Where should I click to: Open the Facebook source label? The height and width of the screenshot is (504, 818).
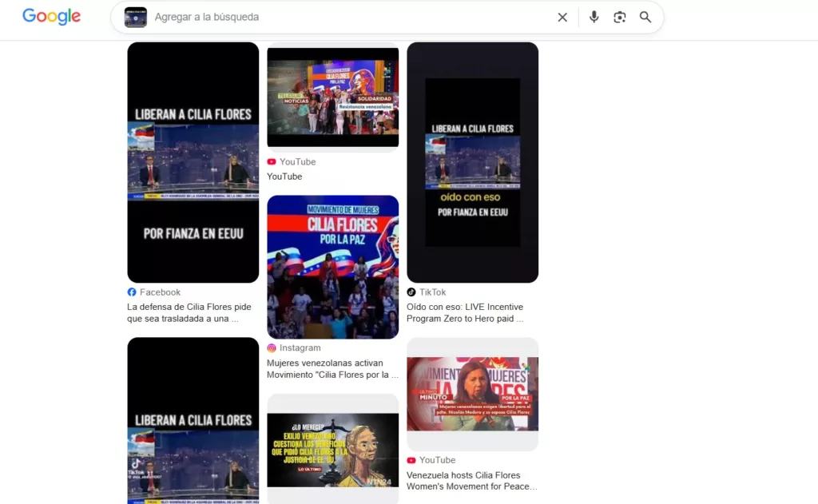[x=160, y=292]
